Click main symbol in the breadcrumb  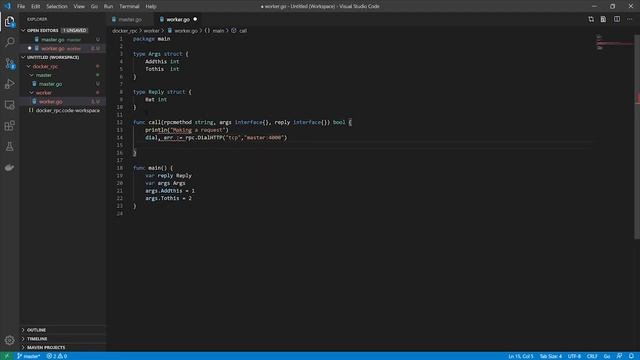[218, 31]
